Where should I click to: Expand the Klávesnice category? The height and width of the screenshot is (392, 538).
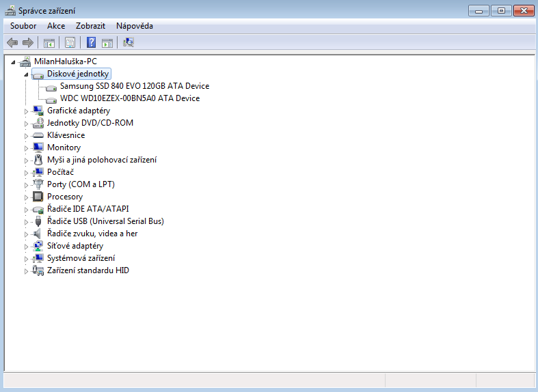coord(26,136)
